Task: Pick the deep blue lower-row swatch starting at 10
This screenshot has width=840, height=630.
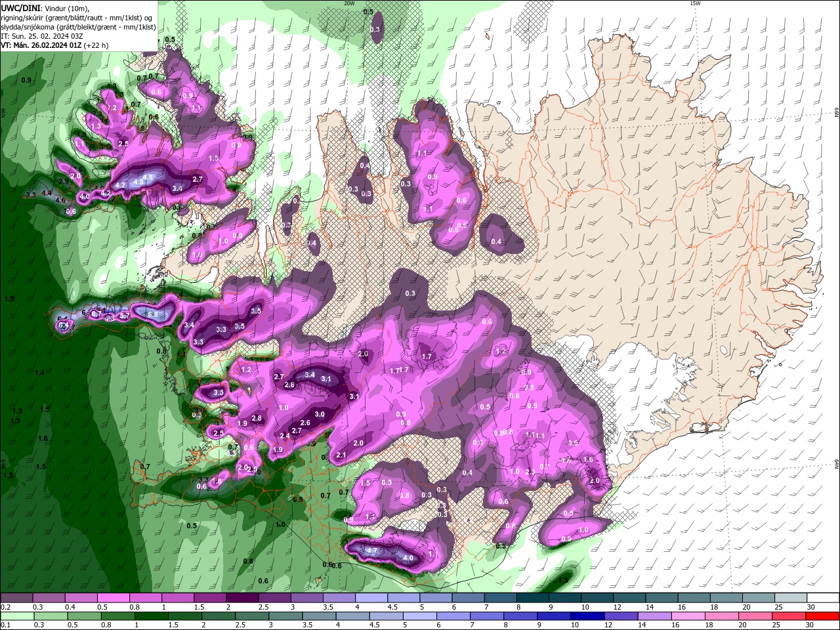Action: pos(588,616)
